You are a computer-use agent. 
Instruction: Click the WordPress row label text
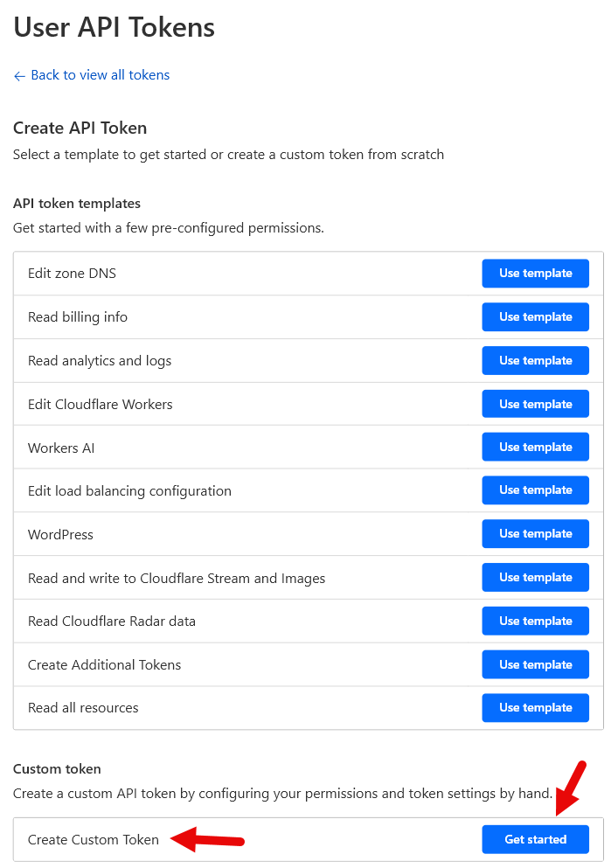point(60,534)
